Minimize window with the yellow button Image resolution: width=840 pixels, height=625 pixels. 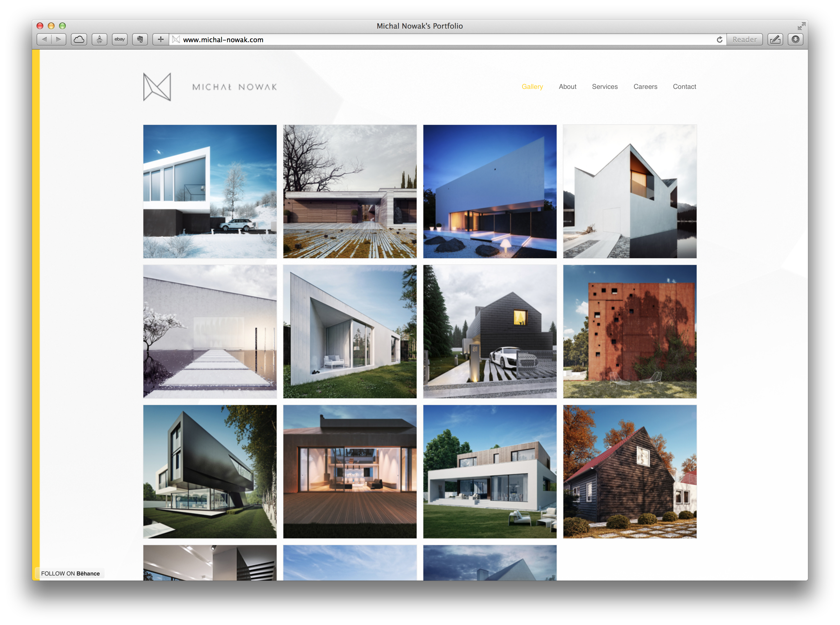coord(51,26)
